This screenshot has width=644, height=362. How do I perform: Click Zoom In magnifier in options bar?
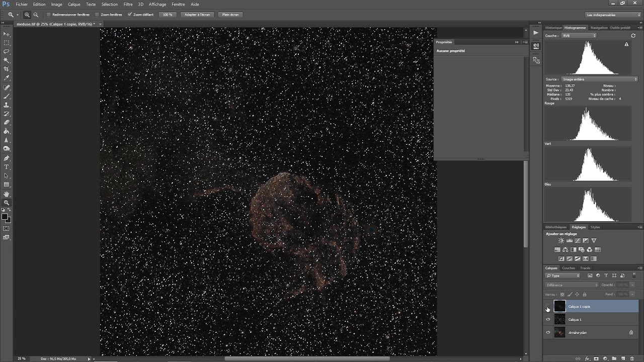27,15
